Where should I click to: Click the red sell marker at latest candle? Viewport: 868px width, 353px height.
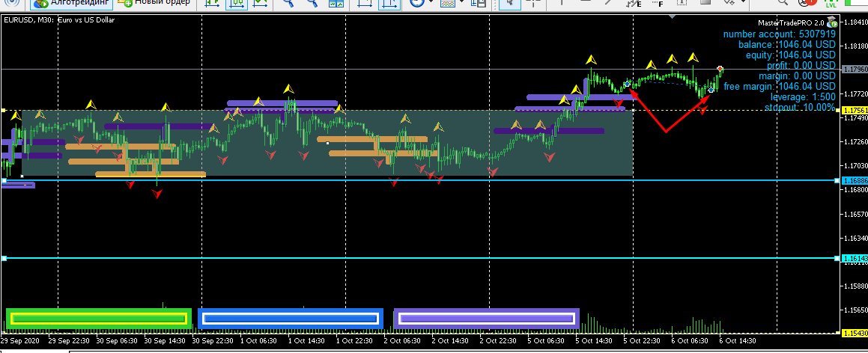tap(720, 69)
